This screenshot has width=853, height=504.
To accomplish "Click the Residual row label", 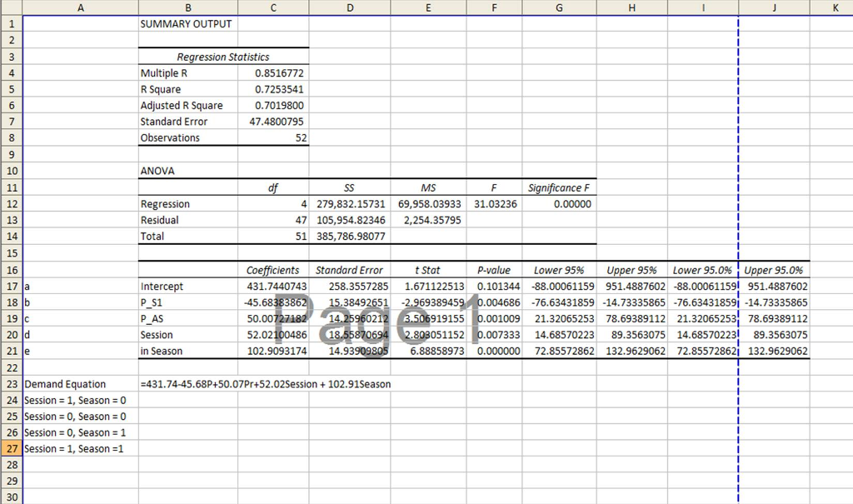I will coord(187,219).
